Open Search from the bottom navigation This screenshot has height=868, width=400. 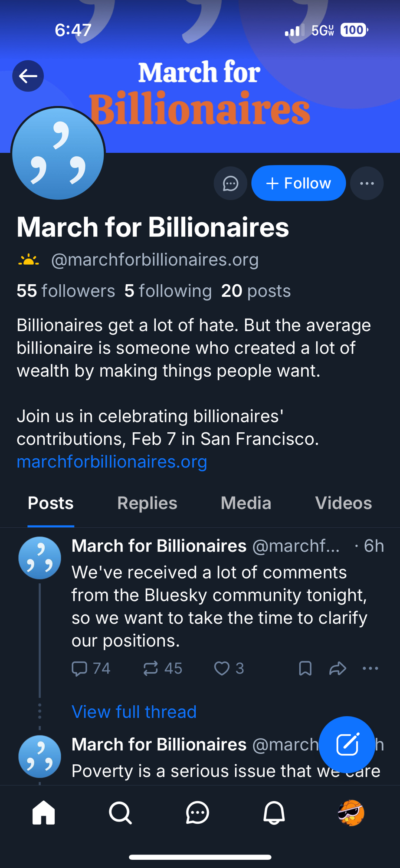(120, 812)
